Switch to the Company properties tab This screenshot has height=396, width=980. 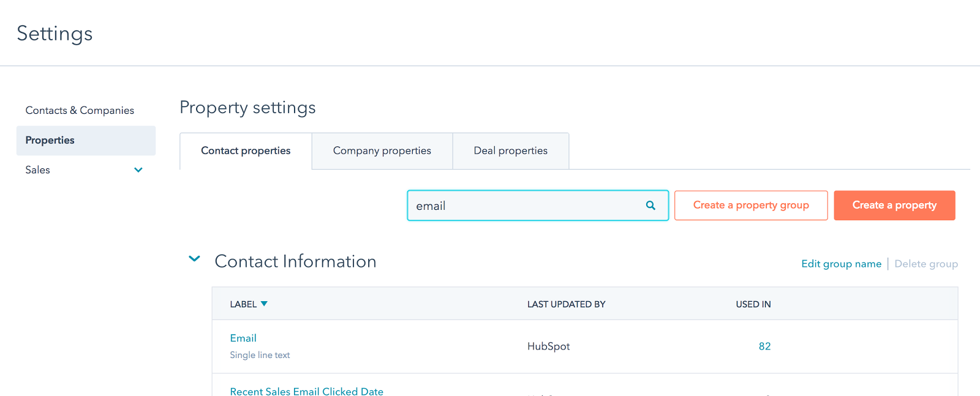[x=382, y=151]
